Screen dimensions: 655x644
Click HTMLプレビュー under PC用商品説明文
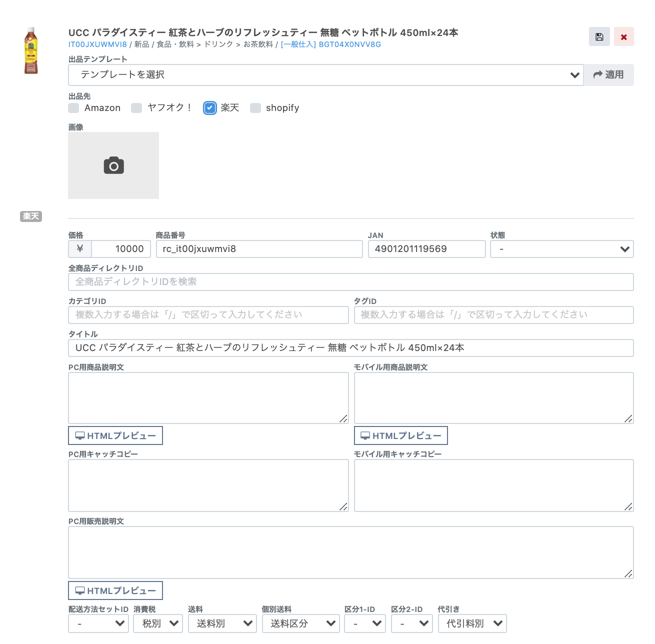(x=115, y=435)
